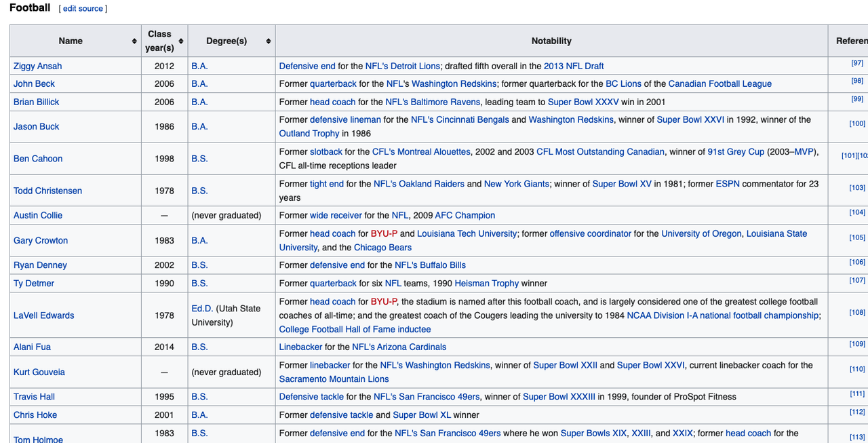Image resolution: width=868 pixels, height=443 pixels.
Task: Open Todd Christensen's article
Action: 47,191
